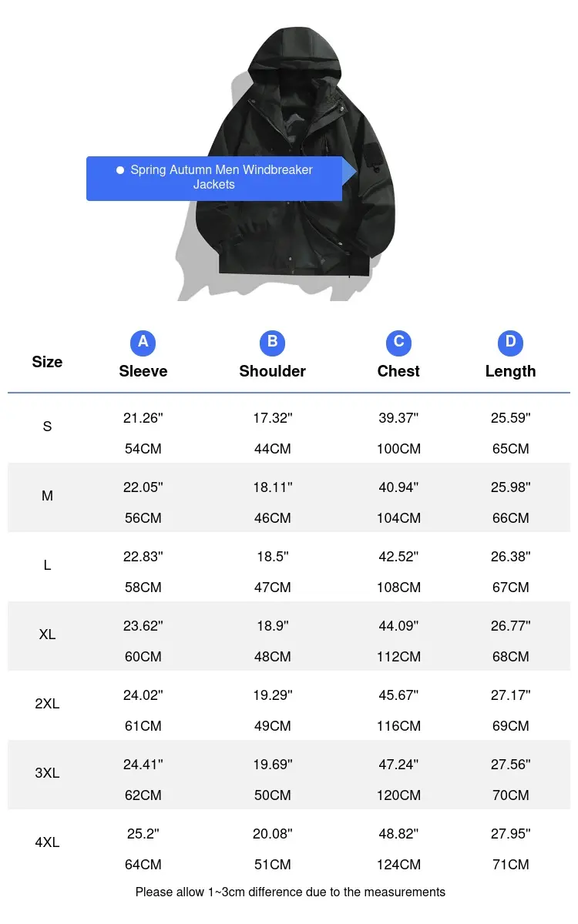Click the blue circle B icon
The height and width of the screenshot is (924, 578).
point(273,342)
